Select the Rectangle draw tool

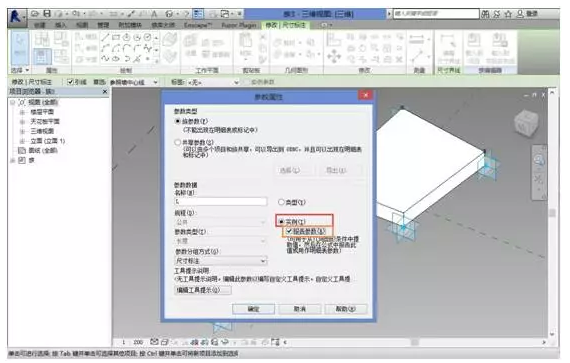click(x=116, y=37)
